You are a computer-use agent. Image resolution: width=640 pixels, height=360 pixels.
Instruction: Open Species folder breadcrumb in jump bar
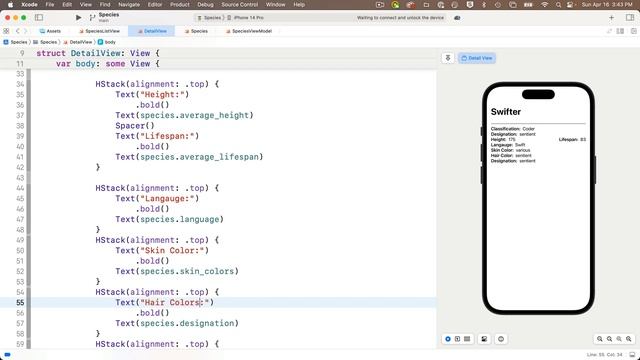click(45, 42)
